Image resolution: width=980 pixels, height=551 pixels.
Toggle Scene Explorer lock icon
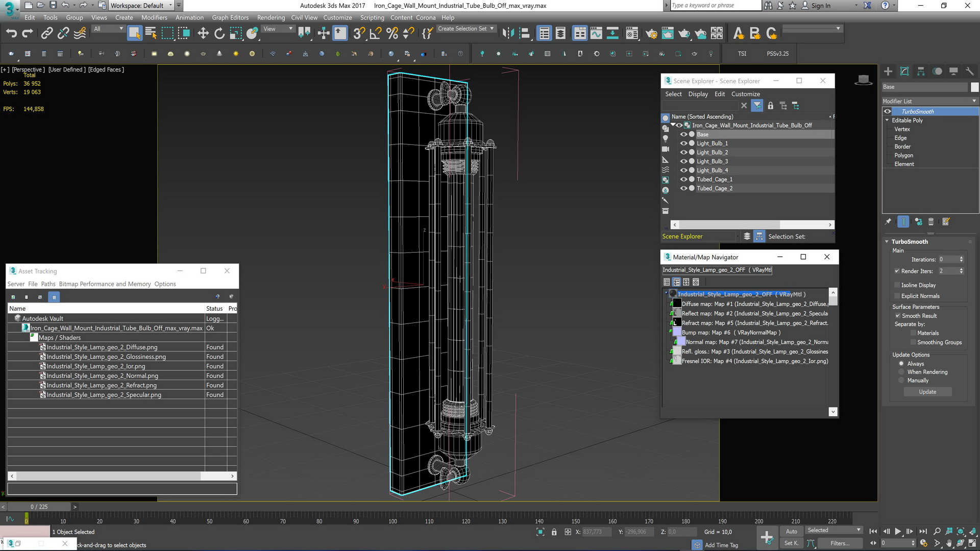coord(771,106)
